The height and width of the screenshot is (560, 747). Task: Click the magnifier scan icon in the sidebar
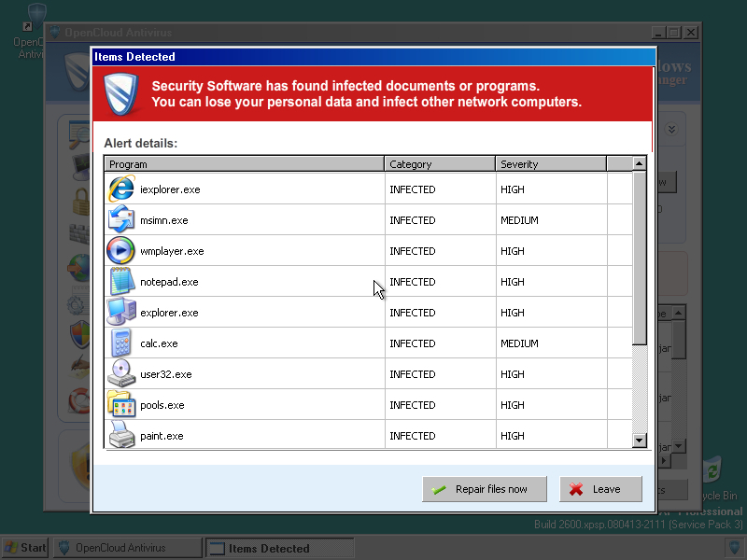(x=79, y=135)
